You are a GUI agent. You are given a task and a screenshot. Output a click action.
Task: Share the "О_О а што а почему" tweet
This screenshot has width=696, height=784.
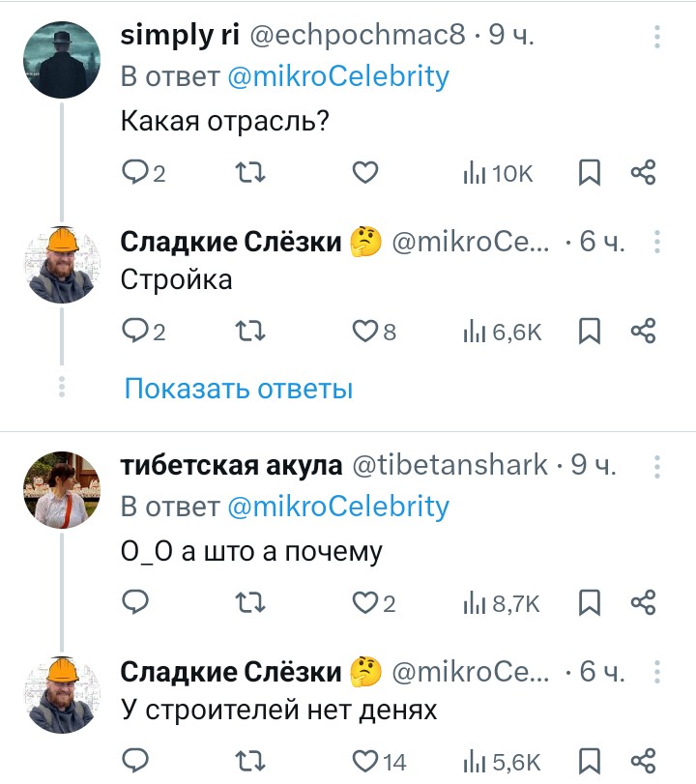(644, 603)
